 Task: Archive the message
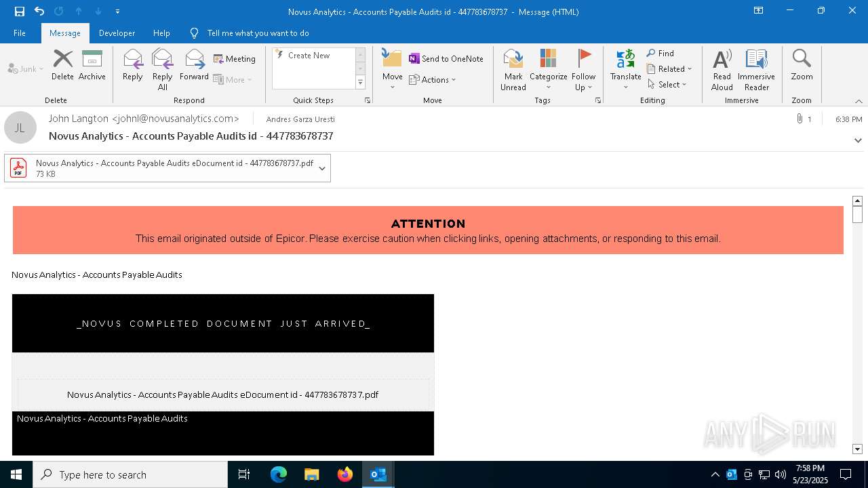pyautogui.click(x=92, y=66)
